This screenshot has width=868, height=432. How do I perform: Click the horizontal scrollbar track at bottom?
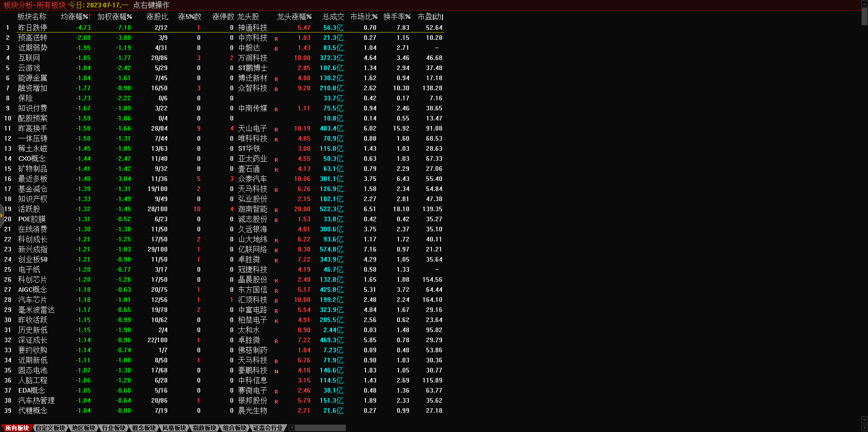321,428
